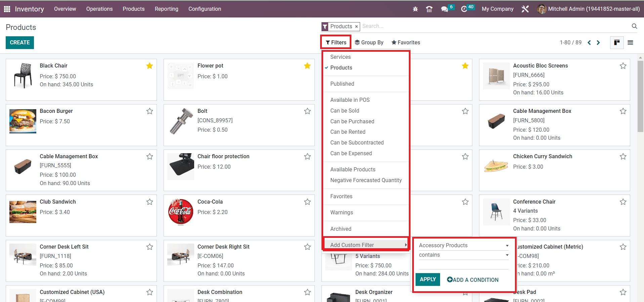644x302 pixels.
Task: Open the Filters dropdown
Action: coord(336,42)
